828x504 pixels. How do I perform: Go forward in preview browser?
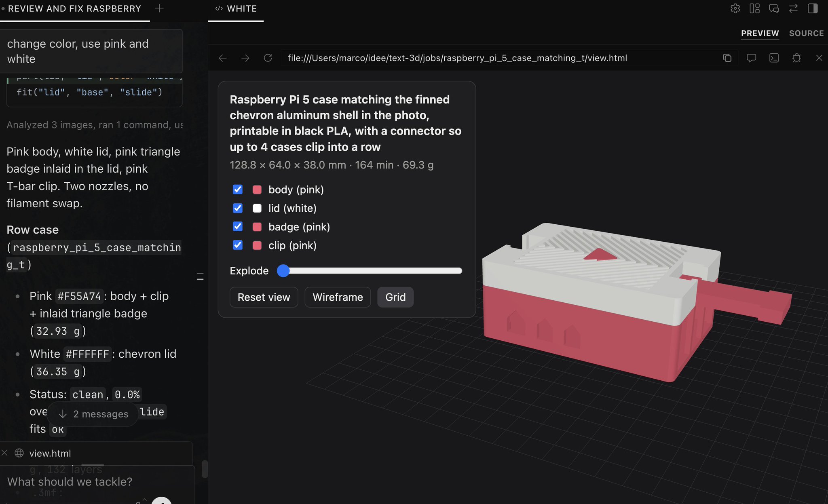[245, 58]
